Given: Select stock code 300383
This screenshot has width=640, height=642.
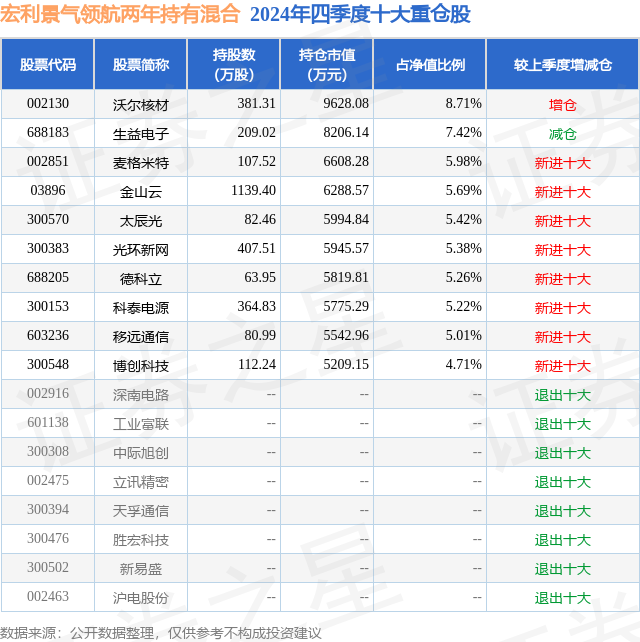Looking at the screenshot, I should (48, 249).
